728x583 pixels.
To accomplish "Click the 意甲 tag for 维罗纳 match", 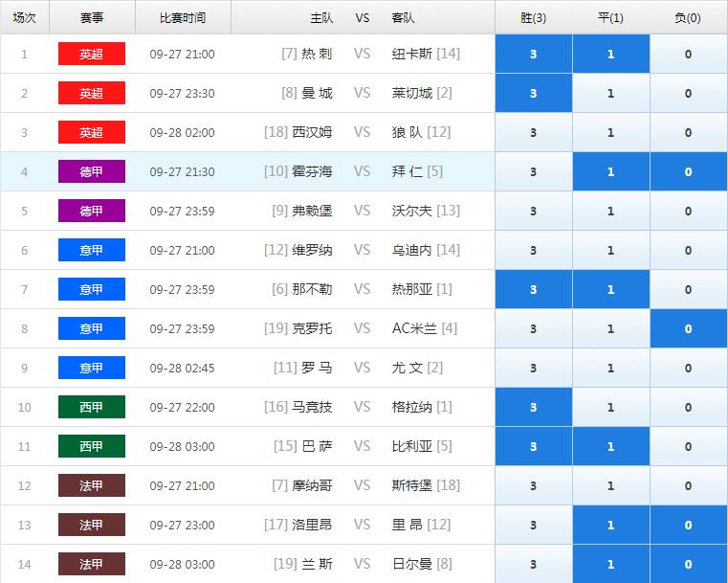I will [x=92, y=251].
